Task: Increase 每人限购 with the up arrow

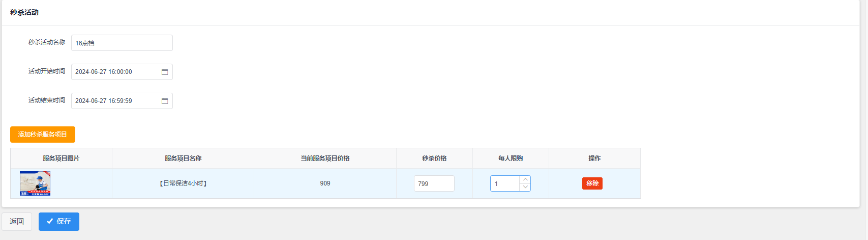Action: 525,180
